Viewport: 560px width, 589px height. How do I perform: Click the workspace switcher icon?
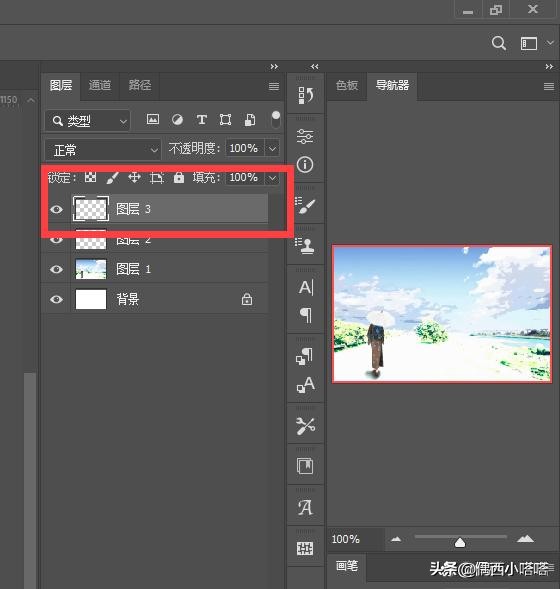click(528, 44)
